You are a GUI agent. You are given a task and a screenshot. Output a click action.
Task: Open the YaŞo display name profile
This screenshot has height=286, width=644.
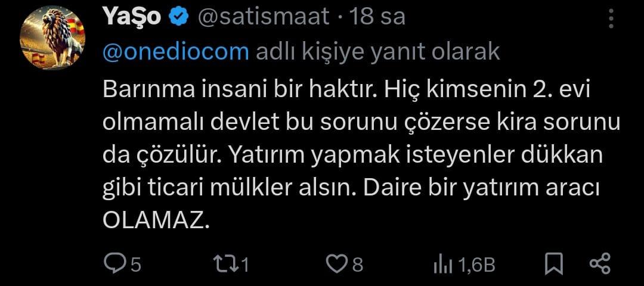pos(131,17)
